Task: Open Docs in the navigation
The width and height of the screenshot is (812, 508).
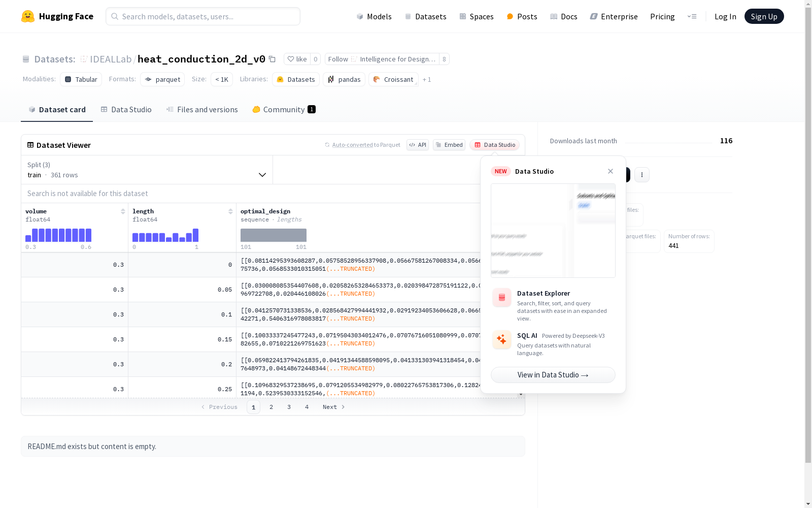Action: (x=564, y=16)
